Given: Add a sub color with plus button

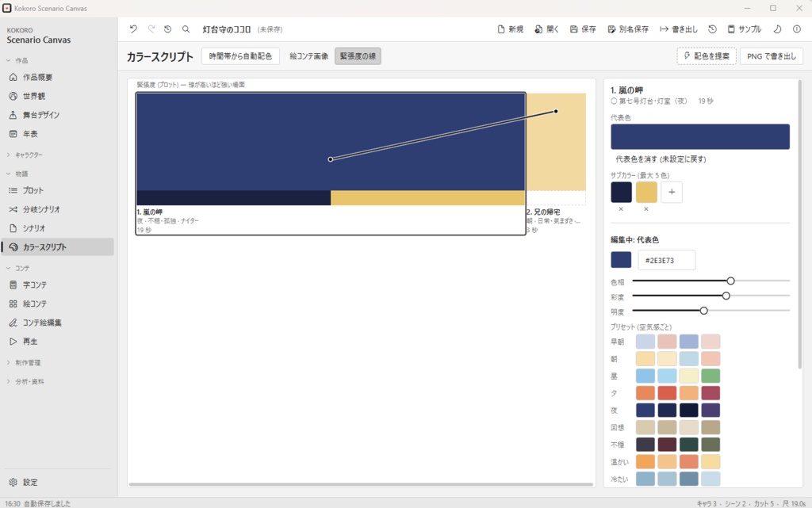Looking at the screenshot, I should [x=672, y=192].
